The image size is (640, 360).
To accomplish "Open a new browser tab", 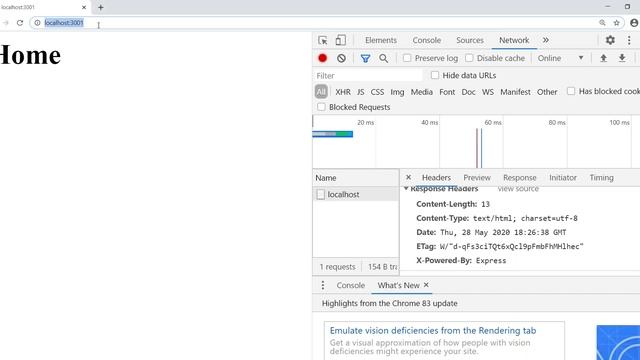I will point(100,7).
